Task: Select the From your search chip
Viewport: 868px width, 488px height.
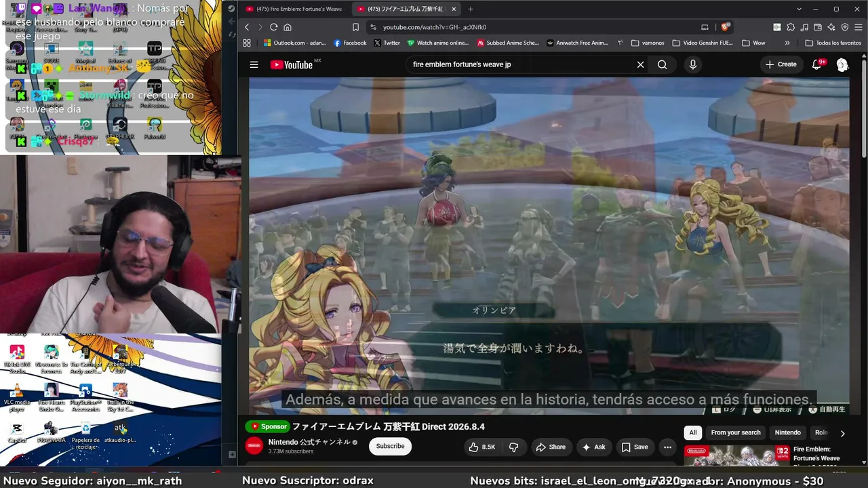Action: click(736, 432)
